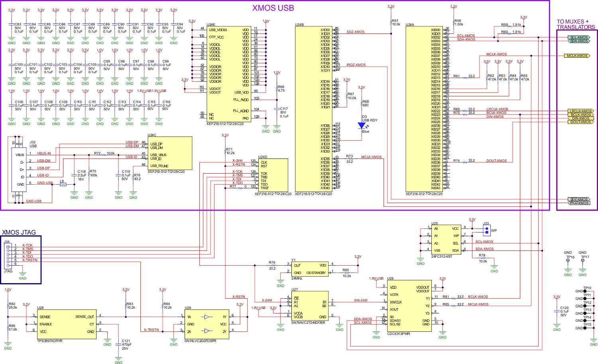Select resistor R61 33.2 label
598x364 pixels.
pyautogui.click(x=464, y=76)
